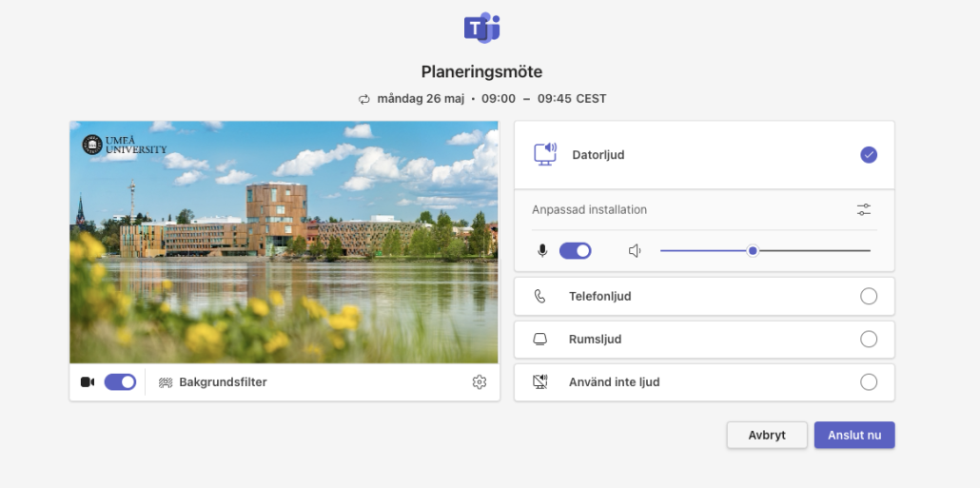
Task: Click the Datorljud label
Action: coord(598,155)
